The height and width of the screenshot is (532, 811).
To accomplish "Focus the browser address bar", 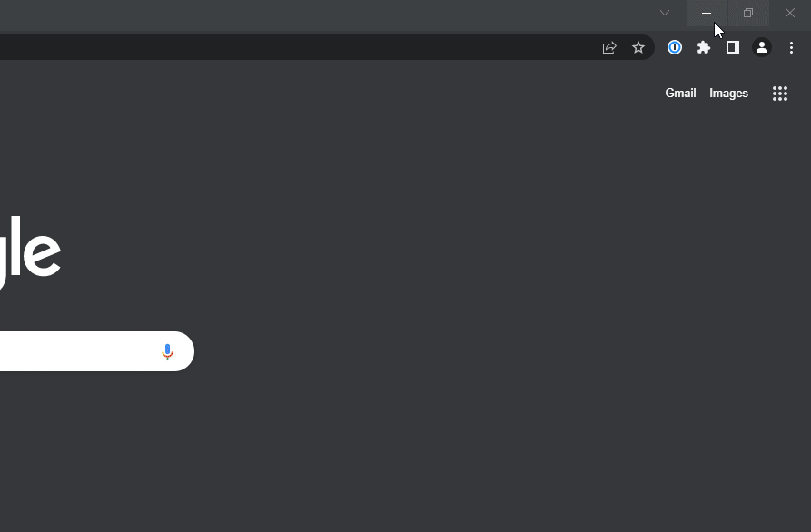I will coord(272,48).
